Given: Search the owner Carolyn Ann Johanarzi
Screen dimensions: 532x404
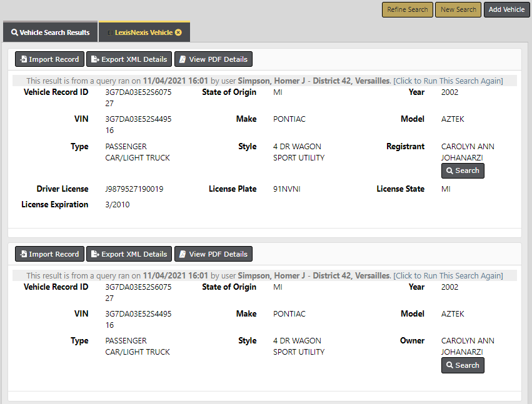Looking at the screenshot, I should coord(463,365).
